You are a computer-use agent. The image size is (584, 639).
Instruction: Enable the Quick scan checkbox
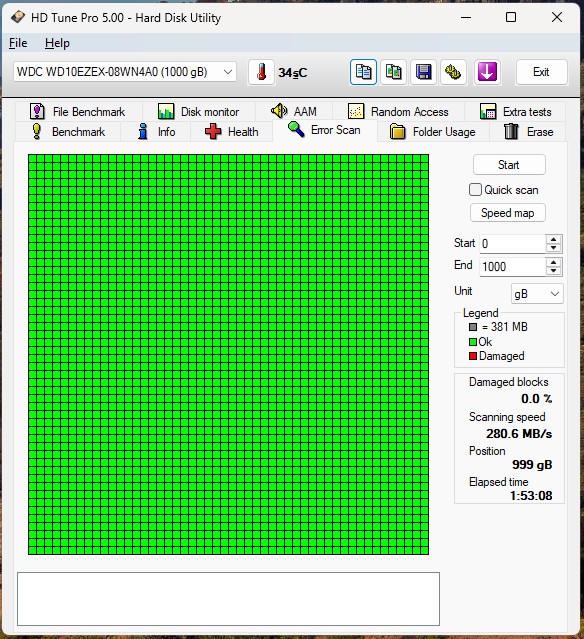tap(475, 190)
